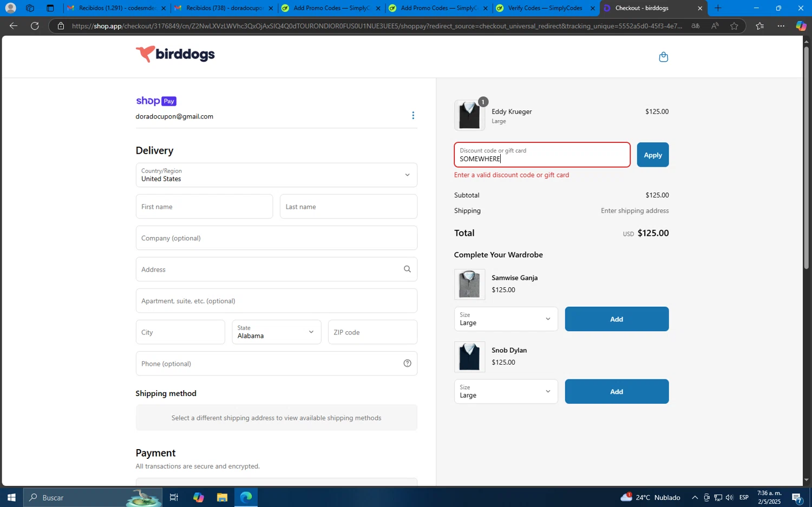Apply the discount code

[653, 155]
